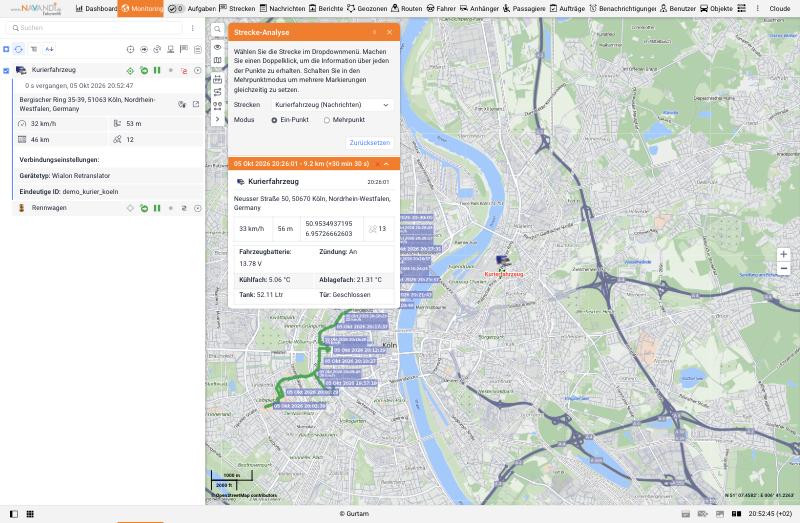The height and width of the screenshot is (523, 800).
Task: Click the flag icon in list header
Action: point(184,49)
